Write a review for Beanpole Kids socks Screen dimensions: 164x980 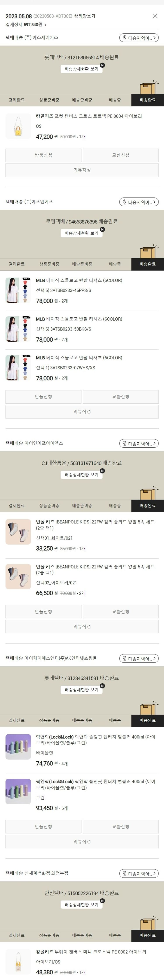pos(82,626)
